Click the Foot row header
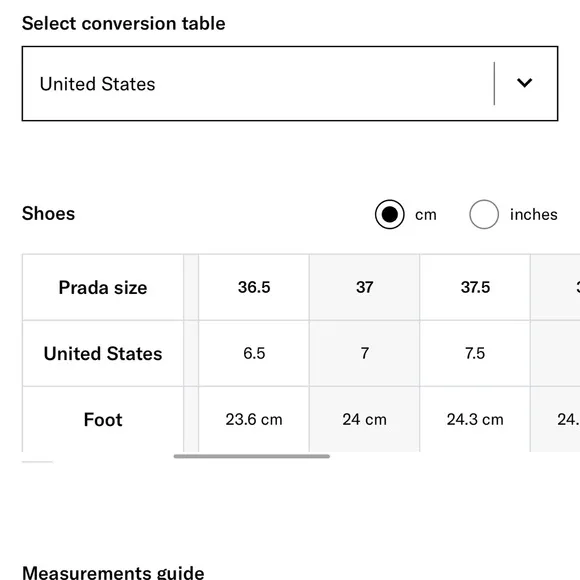 103,419
